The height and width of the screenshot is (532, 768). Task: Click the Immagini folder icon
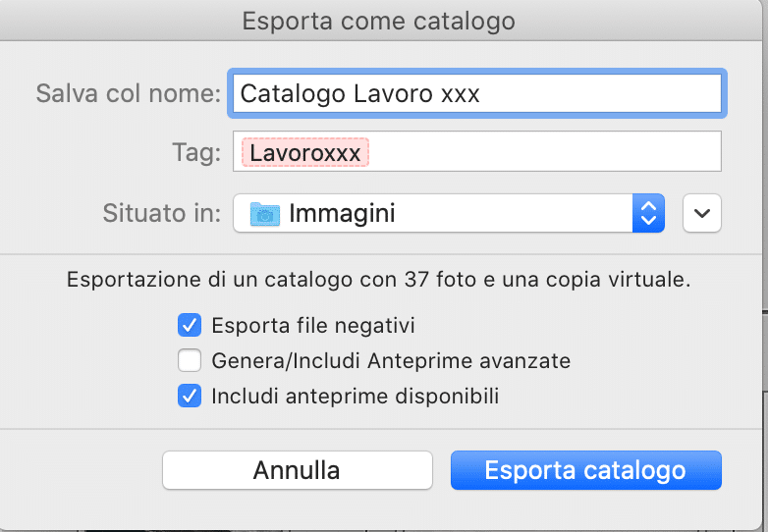click(x=264, y=213)
